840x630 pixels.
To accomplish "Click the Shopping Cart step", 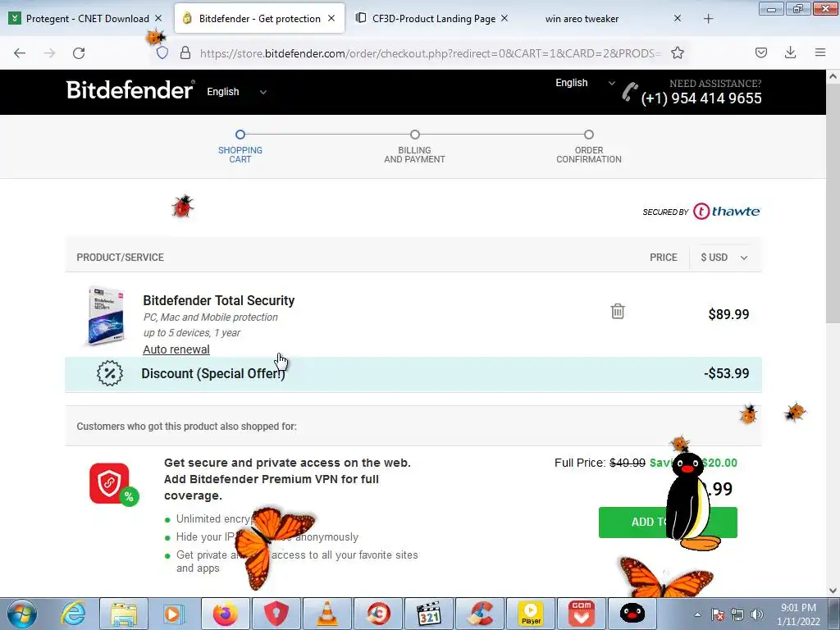I will (x=240, y=147).
